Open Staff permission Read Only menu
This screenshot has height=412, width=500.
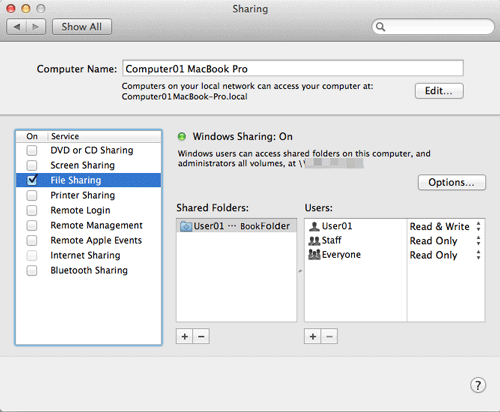[x=446, y=241]
